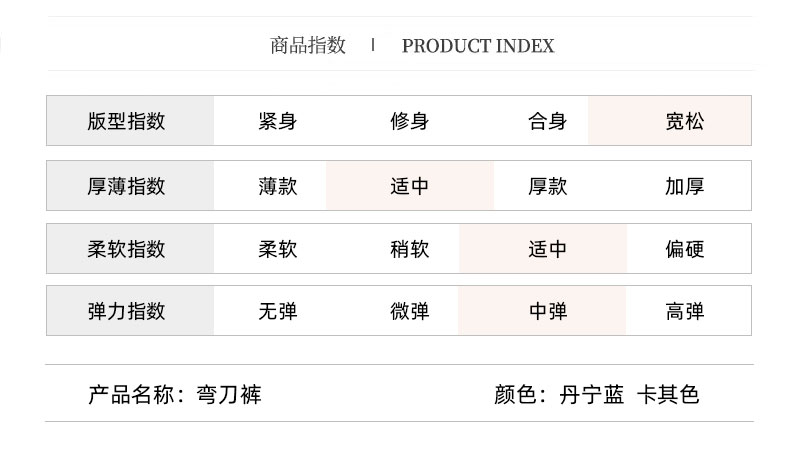
Task: Choose the 无弹 elasticity option
Action: (277, 311)
